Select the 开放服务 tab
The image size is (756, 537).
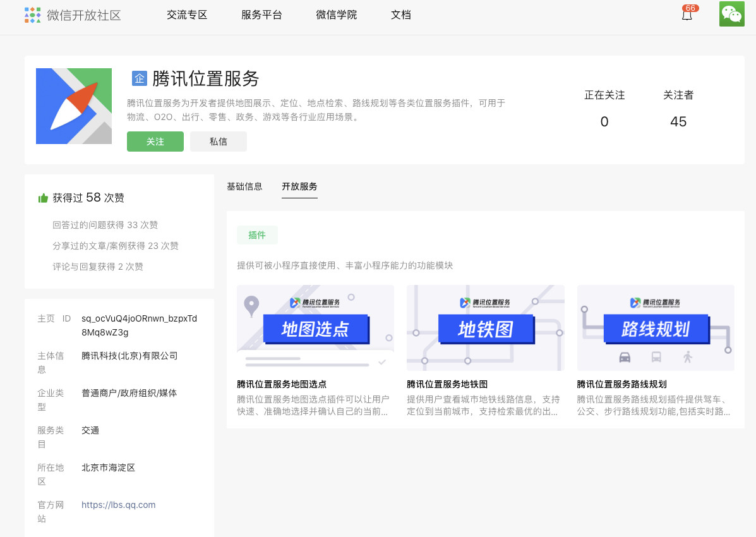pyautogui.click(x=299, y=187)
